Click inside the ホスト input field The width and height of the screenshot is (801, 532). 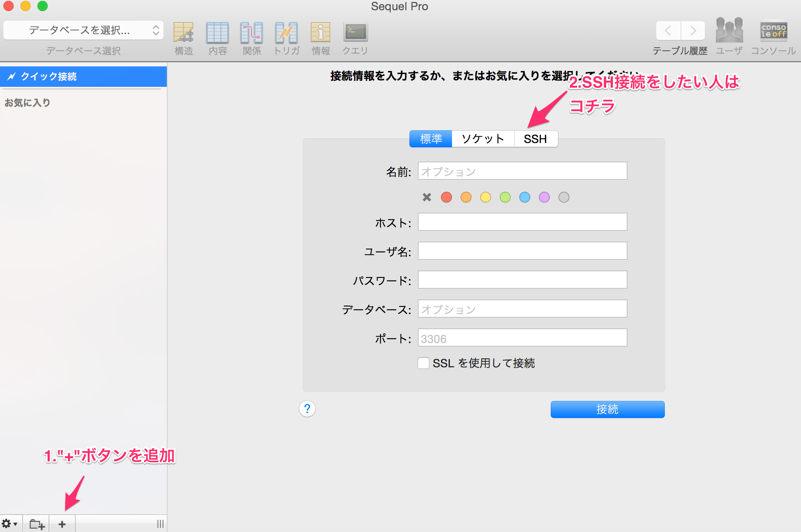coord(522,222)
